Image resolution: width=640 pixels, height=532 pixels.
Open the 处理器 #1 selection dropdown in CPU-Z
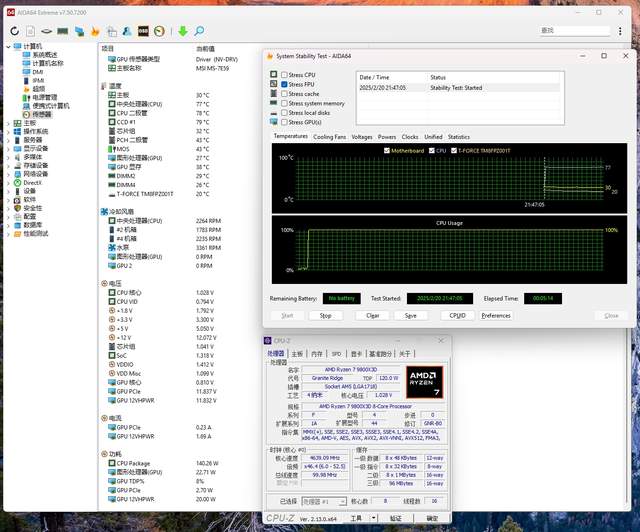coord(324,501)
